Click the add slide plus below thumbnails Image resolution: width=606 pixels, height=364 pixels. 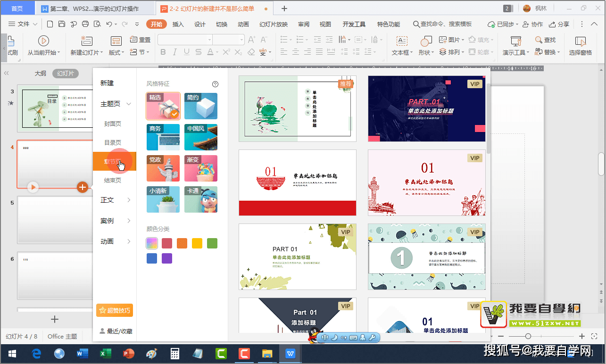pyautogui.click(x=55, y=319)
